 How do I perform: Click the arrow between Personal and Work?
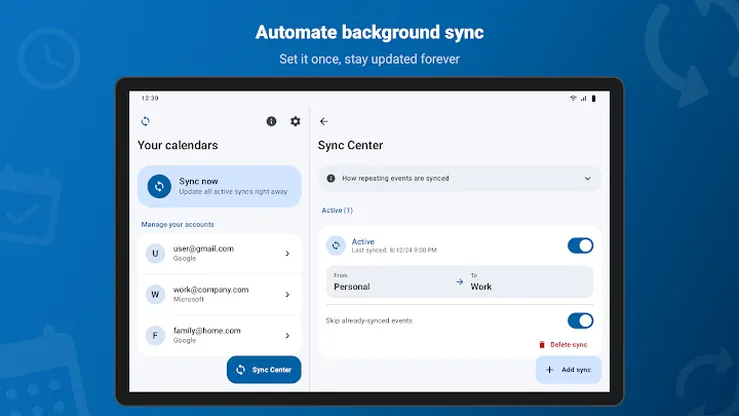coord(460,282)
